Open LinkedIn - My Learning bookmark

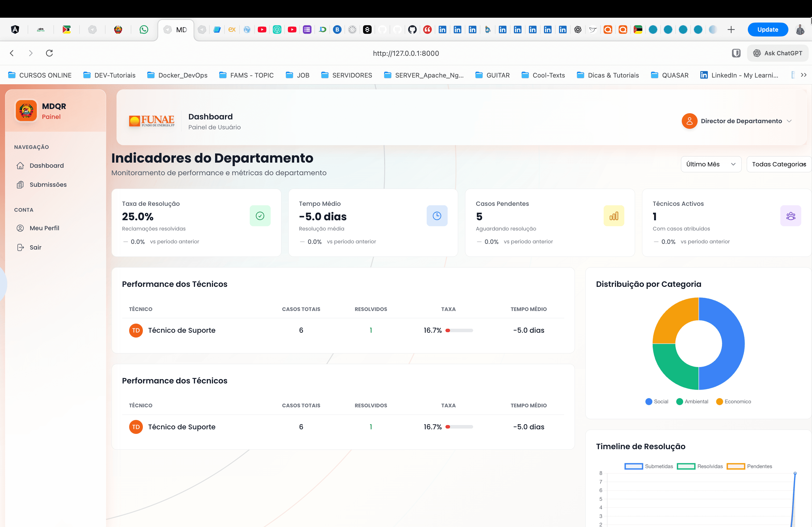click(x=739, y=75)
